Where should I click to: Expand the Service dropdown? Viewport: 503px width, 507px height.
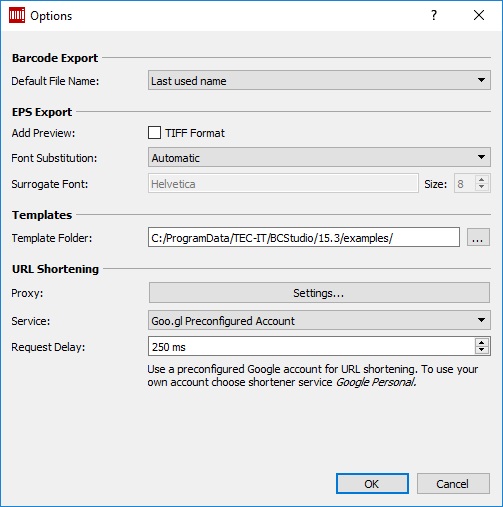click(x=319, y=320)
